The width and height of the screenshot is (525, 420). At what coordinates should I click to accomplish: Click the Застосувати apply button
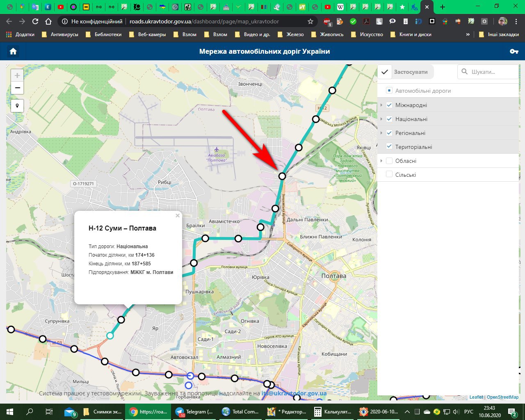[406, 72]
